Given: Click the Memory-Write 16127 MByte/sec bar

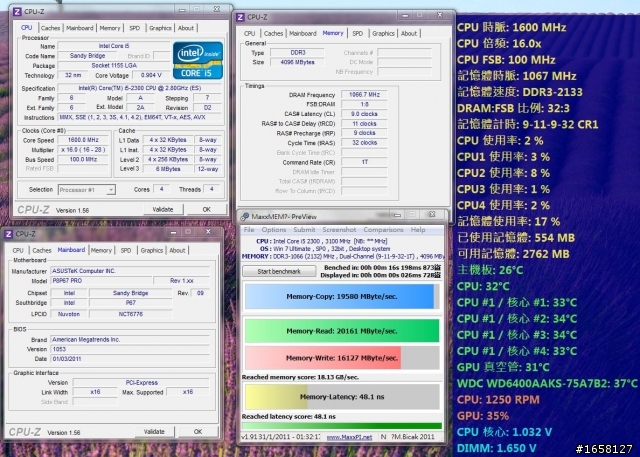Looking at the screenshot, I should (x=342, y=358).
